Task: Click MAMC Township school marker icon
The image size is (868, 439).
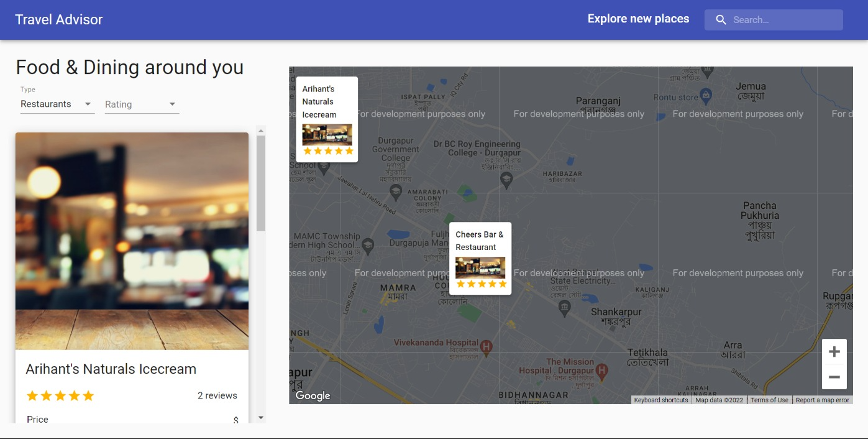Action: click(368, 245)
